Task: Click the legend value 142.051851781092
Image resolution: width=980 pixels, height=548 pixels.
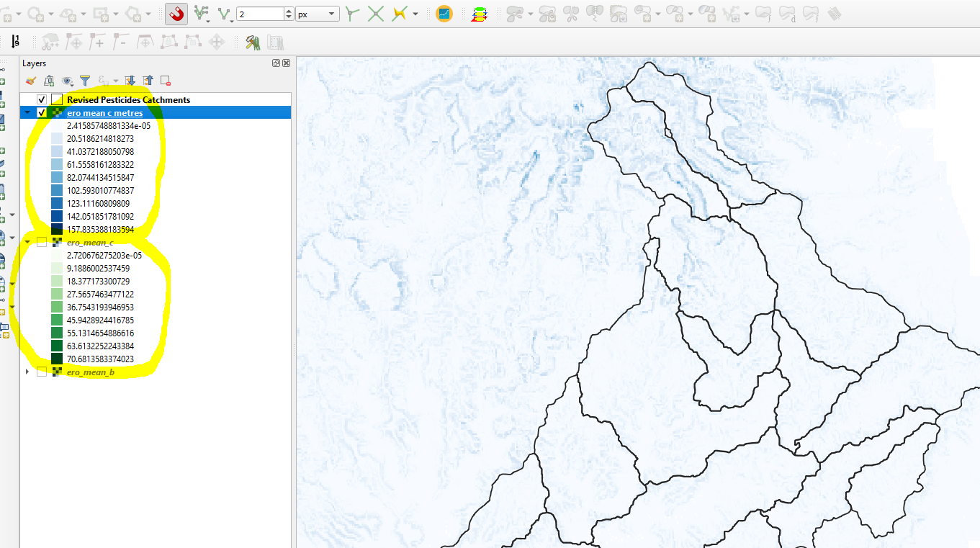Action: click(x=100, y=217)
